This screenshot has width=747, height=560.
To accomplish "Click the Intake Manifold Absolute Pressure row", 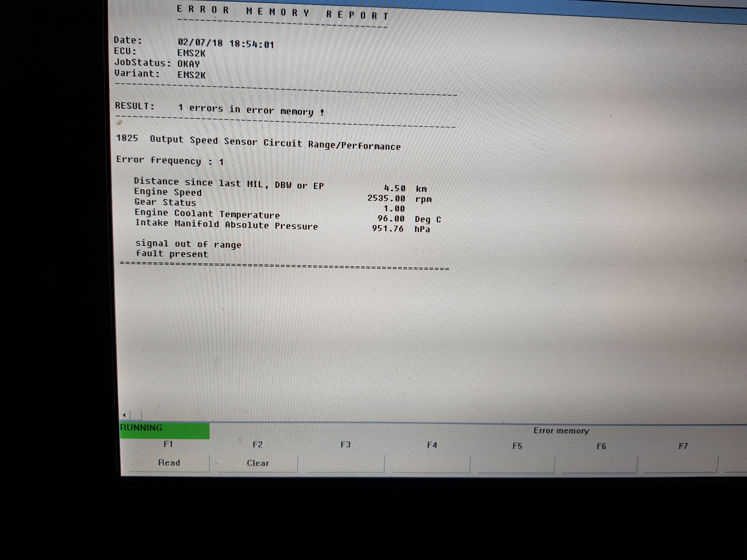I will pos(282,226).
